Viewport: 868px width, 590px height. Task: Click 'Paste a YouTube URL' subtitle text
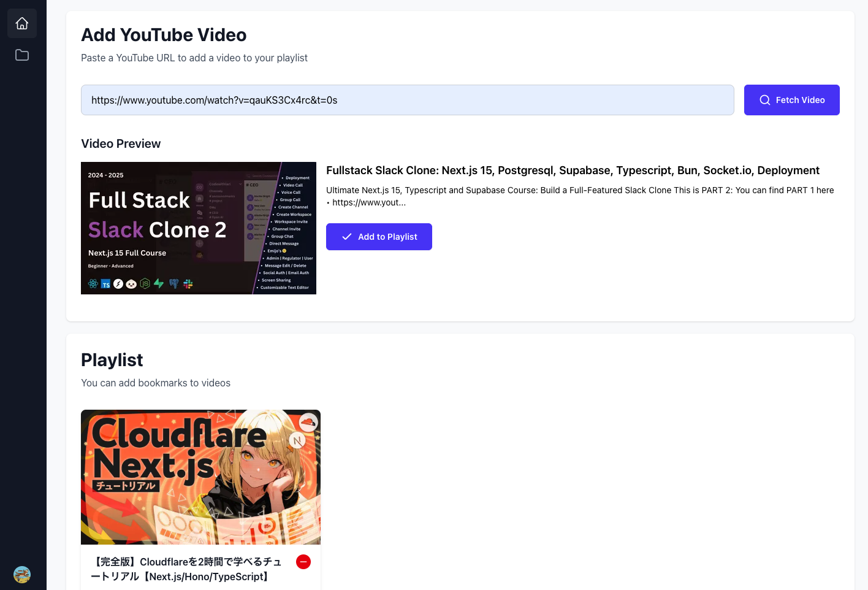point(194,58)
